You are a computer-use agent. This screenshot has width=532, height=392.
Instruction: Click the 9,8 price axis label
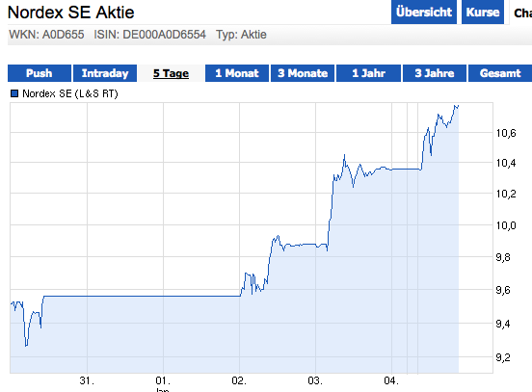point(503,257)
